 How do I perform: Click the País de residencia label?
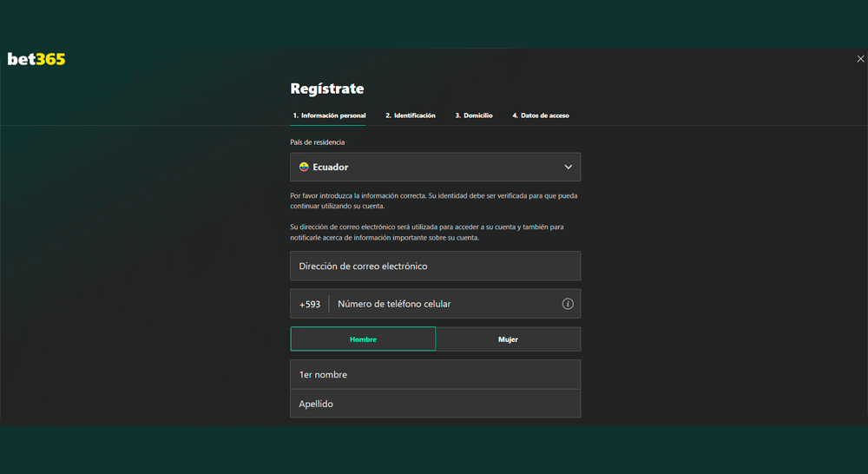pyautogui.click(x=317, y=142)
